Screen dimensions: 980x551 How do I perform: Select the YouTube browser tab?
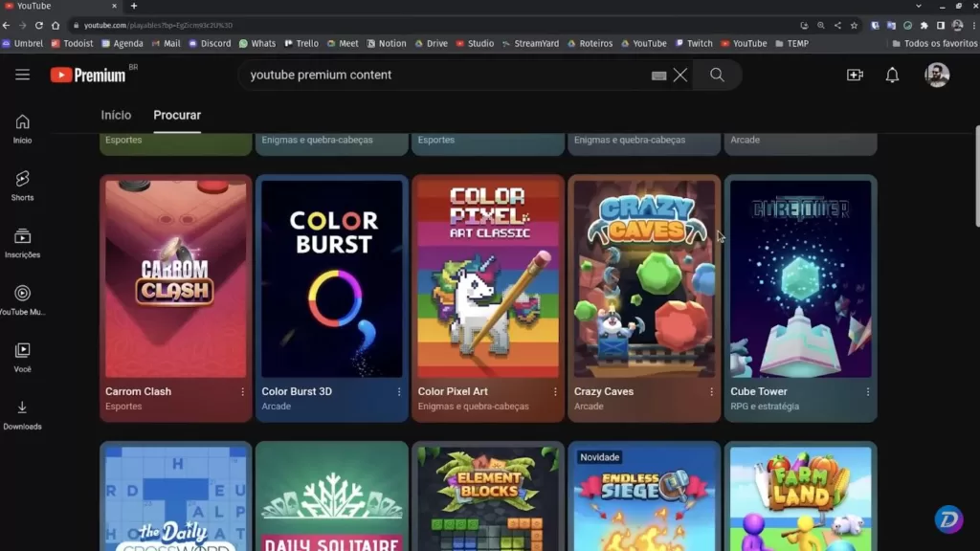pyautogui.click(x=60, y=6)
